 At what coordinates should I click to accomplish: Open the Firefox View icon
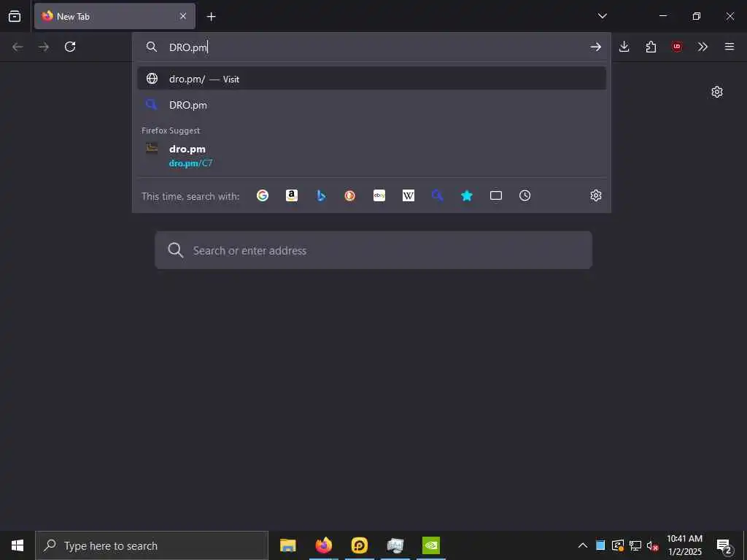[x=15, y=16]
